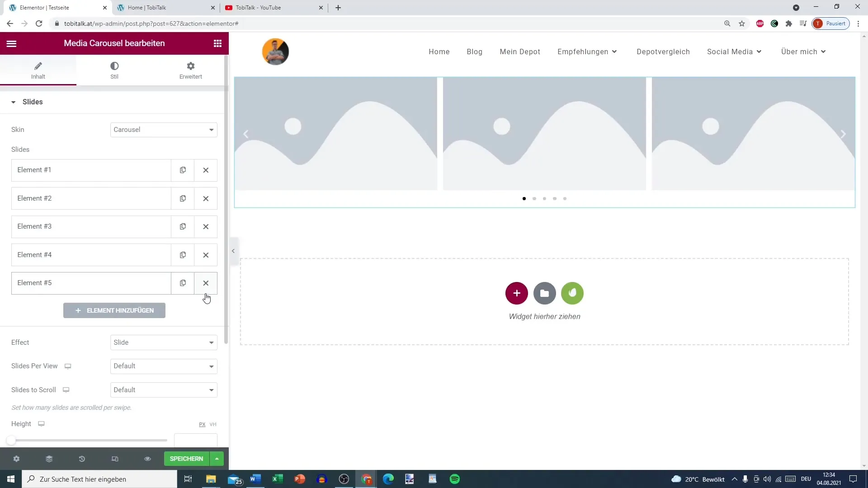Select the second carousel pagination dot
This screenshot has width=868, height=488.
(x=534, y=198)
